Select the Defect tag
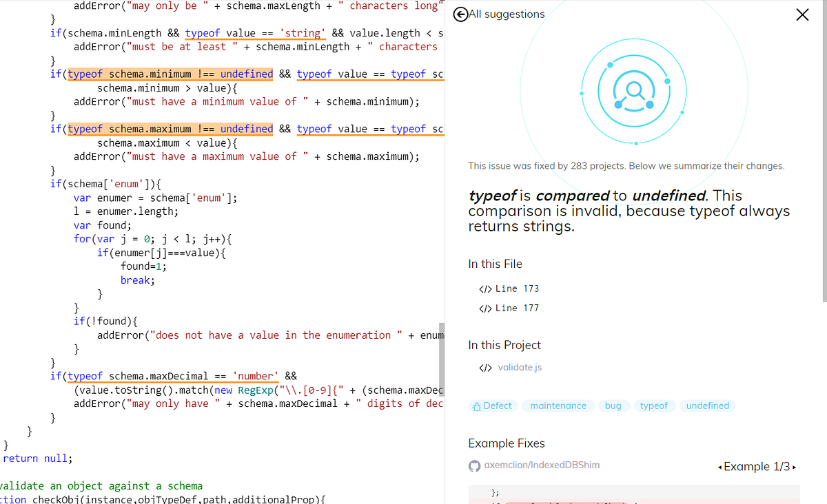Viewport: 827px width, 504px height. tap(493, 406)
